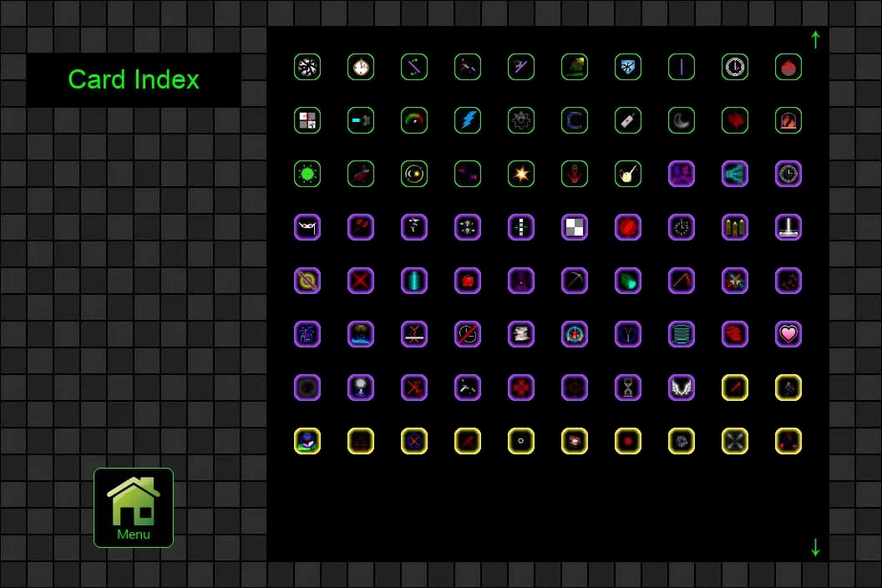
Task: Choose the crossed-out clock card
Action: pyautogui.click(x=468, y=334)
